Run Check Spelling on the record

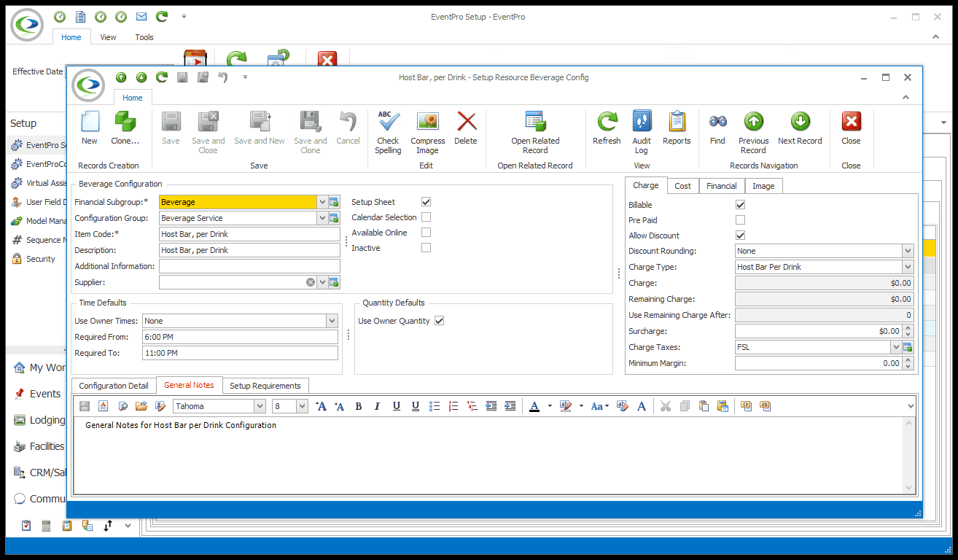click(x=388, y=133)
